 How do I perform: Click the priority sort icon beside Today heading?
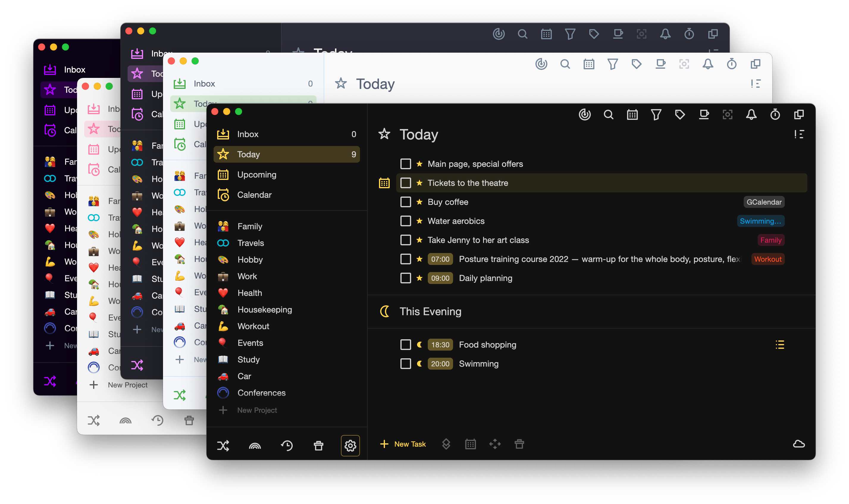point(799,134)
